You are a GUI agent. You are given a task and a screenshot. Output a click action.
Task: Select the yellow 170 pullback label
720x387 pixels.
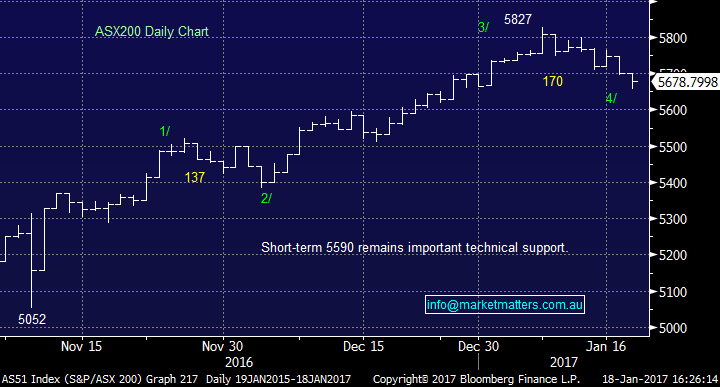[x=552, y=81]
